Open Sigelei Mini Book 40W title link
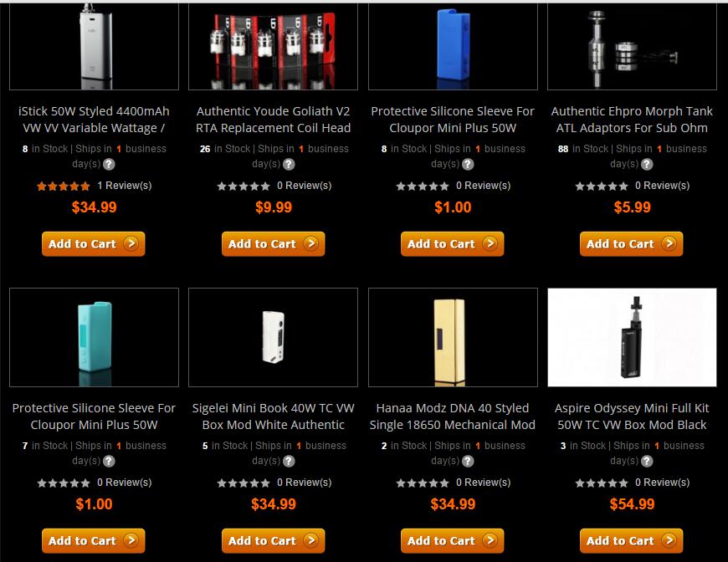 [273, 416]
